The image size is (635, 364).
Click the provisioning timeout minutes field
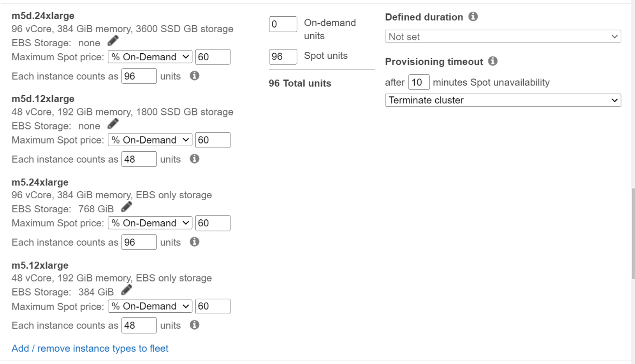pyautogui.click(x=419, y=82)
